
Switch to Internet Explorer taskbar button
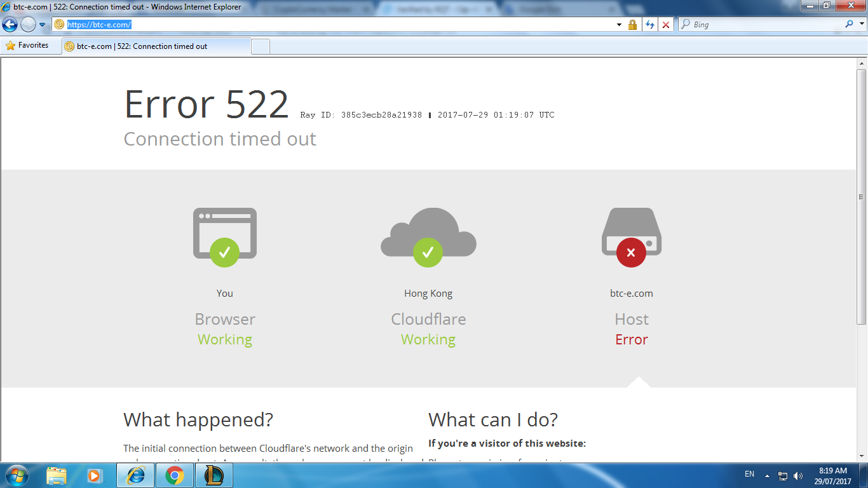point(135,475)
